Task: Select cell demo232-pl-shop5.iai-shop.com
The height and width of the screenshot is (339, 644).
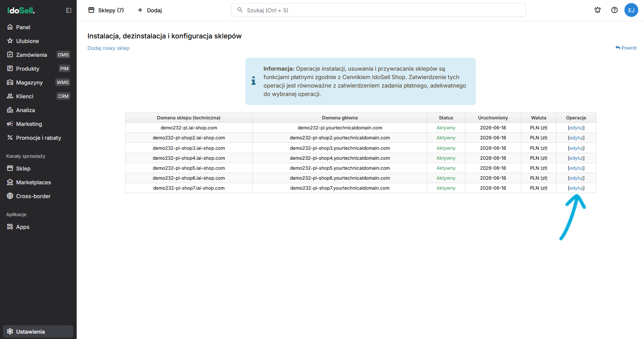Action: click(x=189, y=168)
